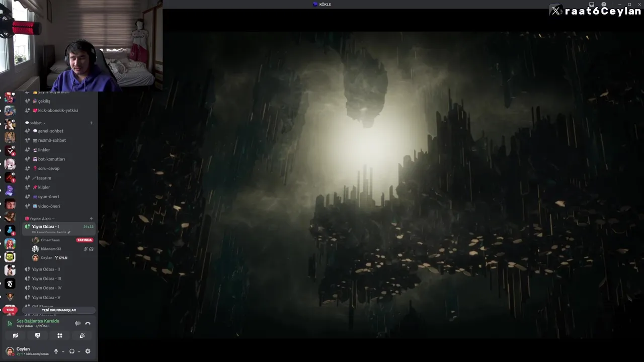Click the red YENİ server list badge
The height and width of the screenshot is (362, 644).
click(10, 310)
